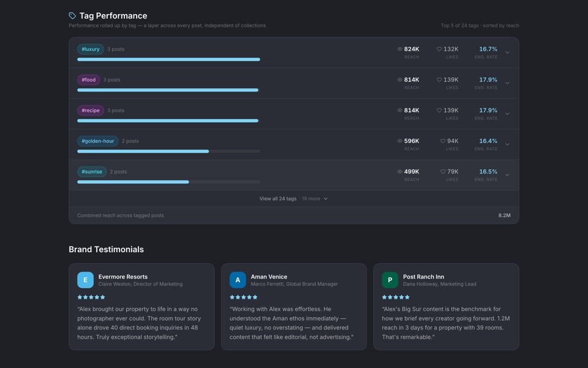Open the Evermore Resorts testimonial quote

click(x=139, y=323)
